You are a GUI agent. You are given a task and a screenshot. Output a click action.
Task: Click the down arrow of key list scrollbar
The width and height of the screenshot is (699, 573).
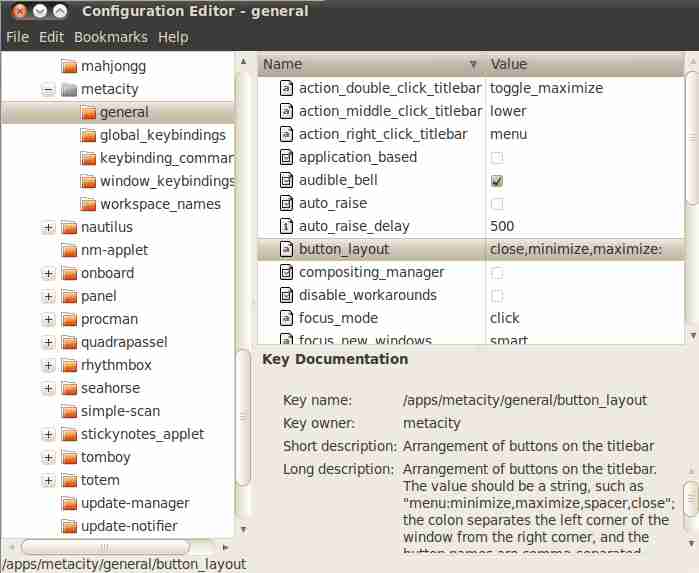693,335
